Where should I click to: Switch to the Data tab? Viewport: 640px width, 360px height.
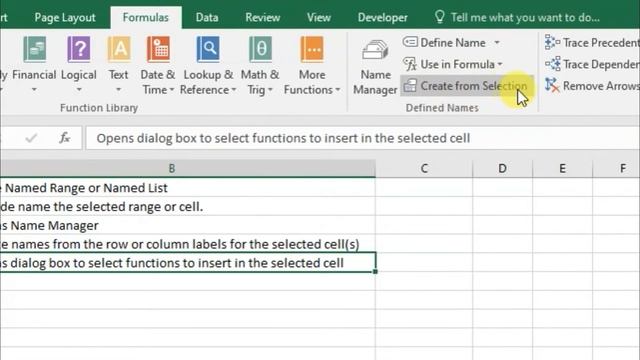tap(207, 18)
